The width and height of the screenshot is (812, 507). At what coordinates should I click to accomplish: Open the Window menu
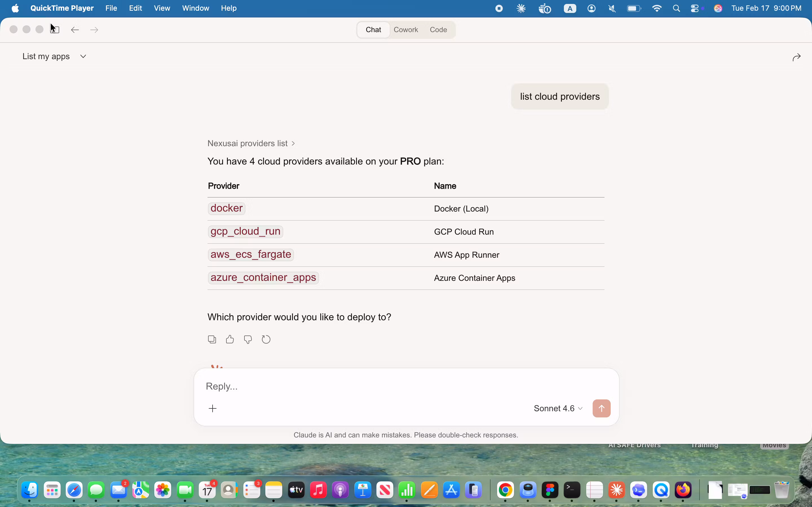pyautogui.click(x=196, y=8)
